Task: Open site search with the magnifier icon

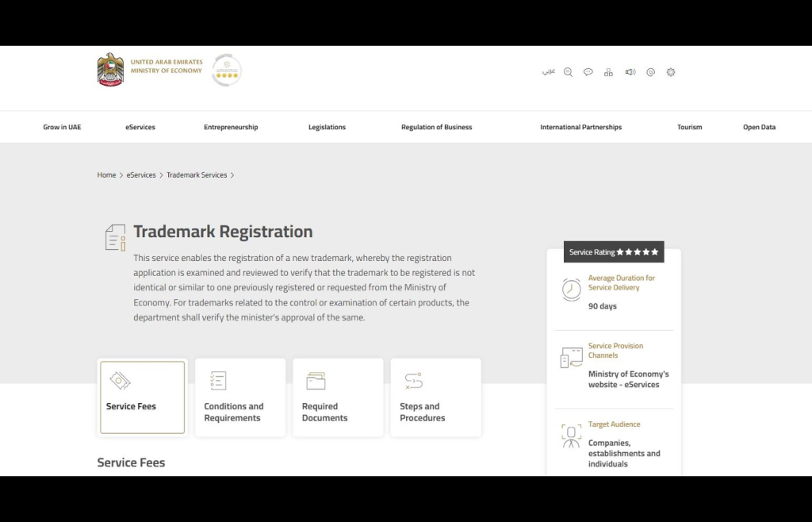Action: pos(568,72)
